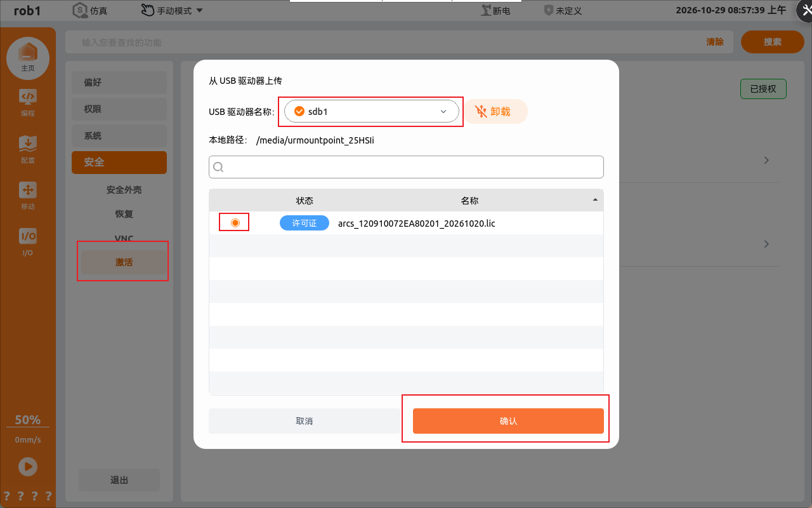Select the radio button for the arcs license file
The width and height of the screenshot is (812, 508).
[x=235, y=222]
